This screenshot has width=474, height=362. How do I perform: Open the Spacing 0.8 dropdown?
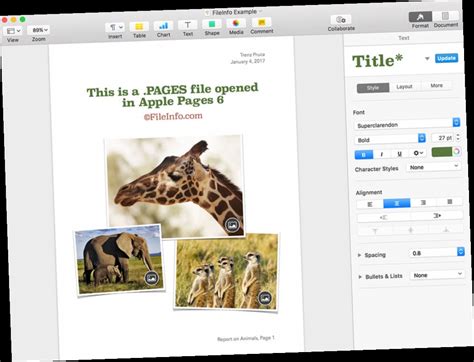[x=437, y=252]
